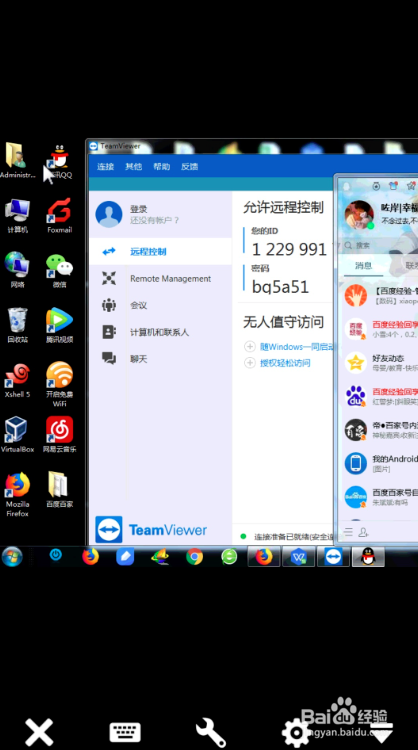Open the Administrator folder on the desktop
Image resolution: width=418 pixels, height=750 pixels.
(17, 160)
